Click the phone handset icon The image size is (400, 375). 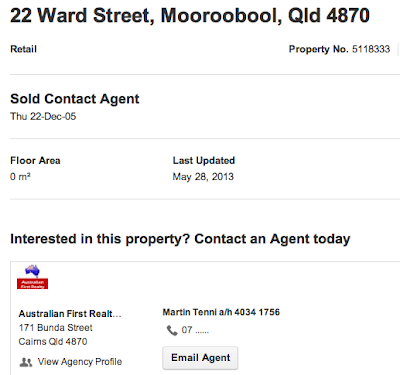click(172, 330)
